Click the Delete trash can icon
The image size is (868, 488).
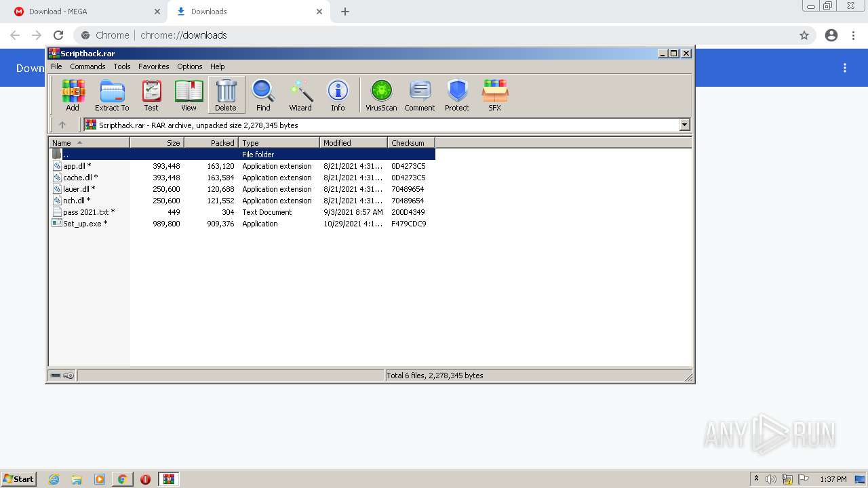point(226,95)
